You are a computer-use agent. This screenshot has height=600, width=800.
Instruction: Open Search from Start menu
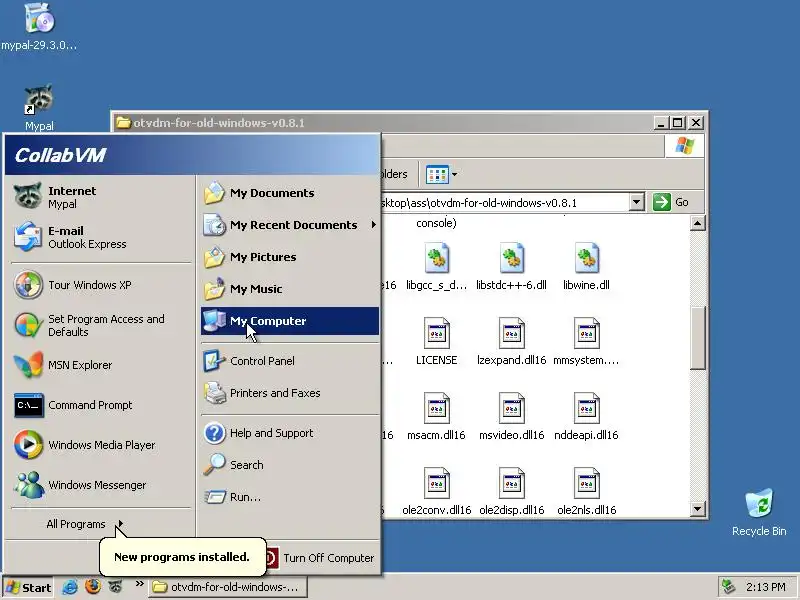tap(290, 465)
